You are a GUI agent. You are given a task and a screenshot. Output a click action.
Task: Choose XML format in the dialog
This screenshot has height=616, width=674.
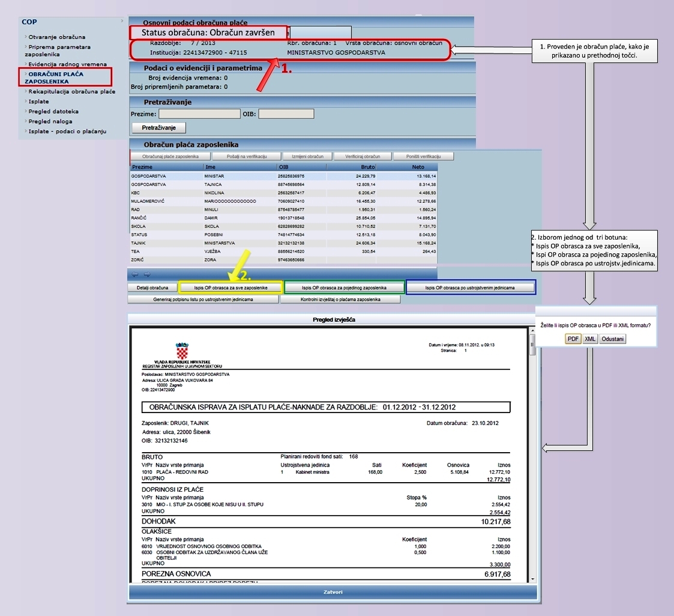click(590, 339)
